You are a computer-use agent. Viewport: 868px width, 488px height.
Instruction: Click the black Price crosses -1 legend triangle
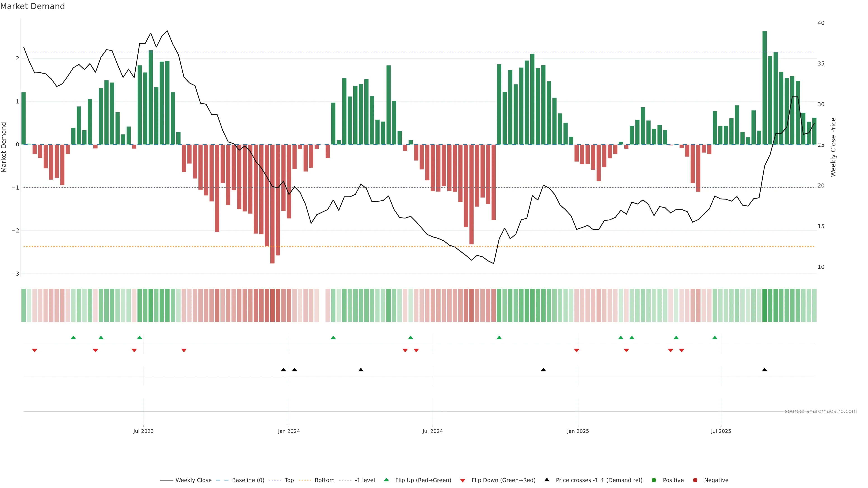click(547, 480)
